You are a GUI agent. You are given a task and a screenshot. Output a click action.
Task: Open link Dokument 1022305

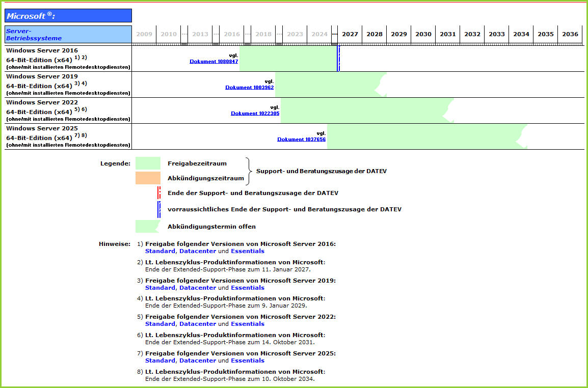255,113
